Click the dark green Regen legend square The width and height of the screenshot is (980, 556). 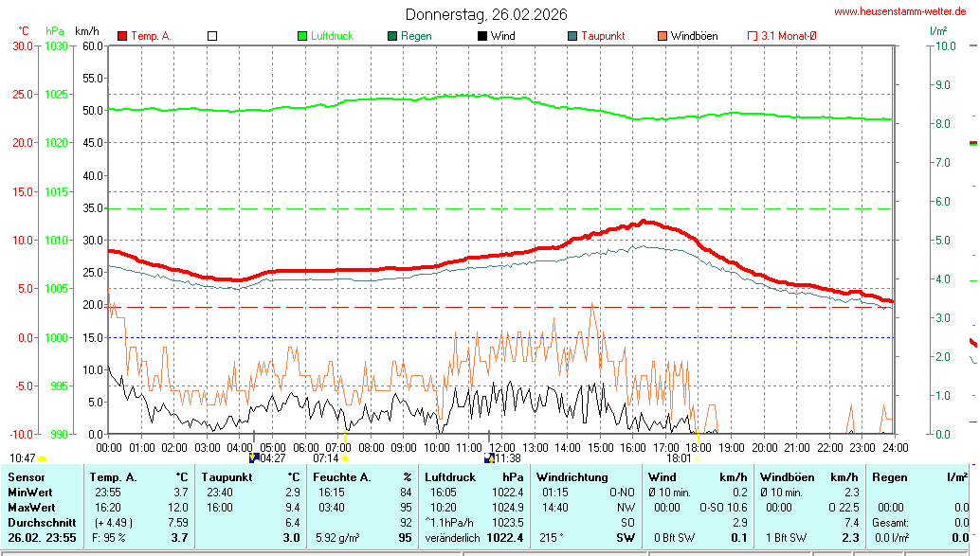point(392,36)
